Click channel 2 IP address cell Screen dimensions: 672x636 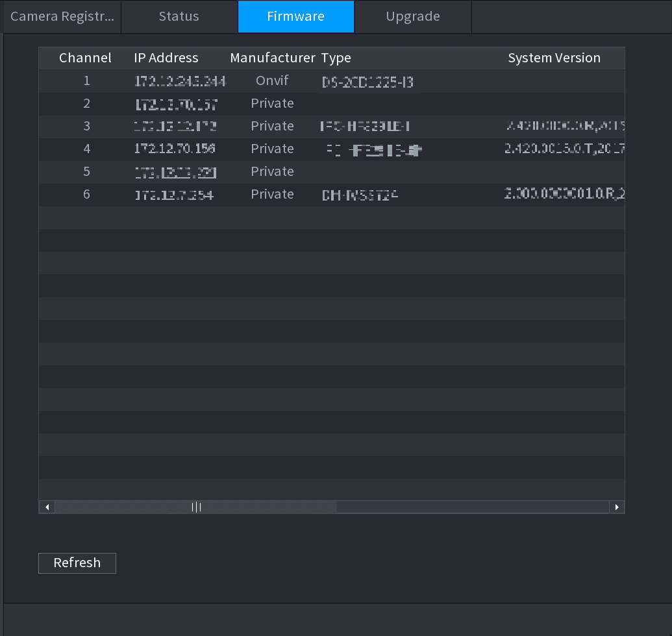click(176, 104)
